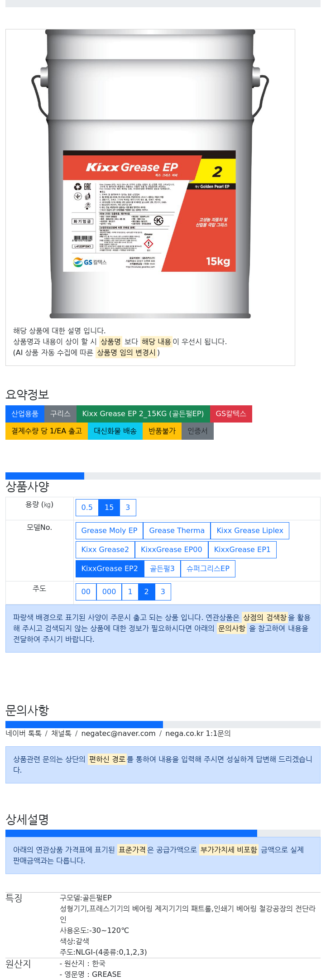Select the 3 kg capacity option
Screen dimensions: 326x980
click(x=128, y=507)
